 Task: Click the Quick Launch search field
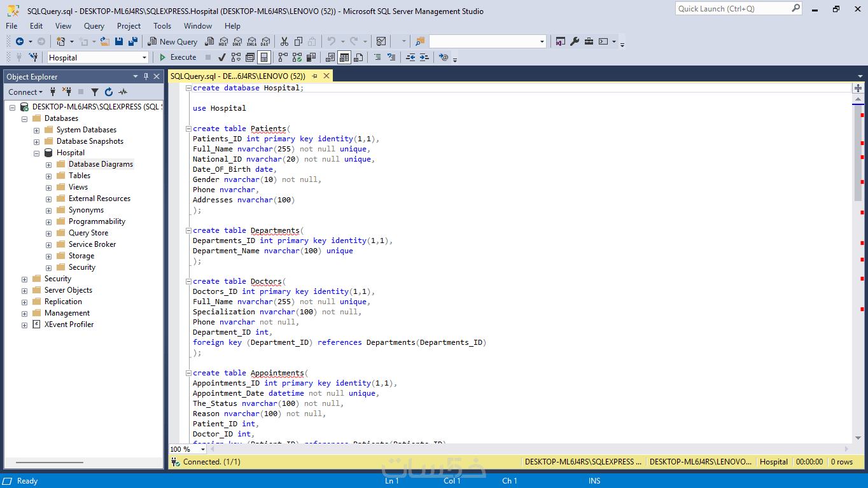(x=739, y=9)
